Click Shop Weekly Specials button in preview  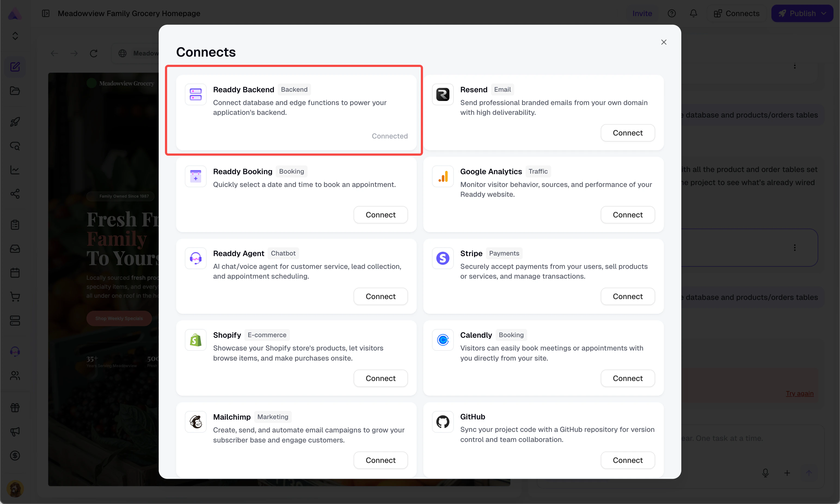point(119,318)
